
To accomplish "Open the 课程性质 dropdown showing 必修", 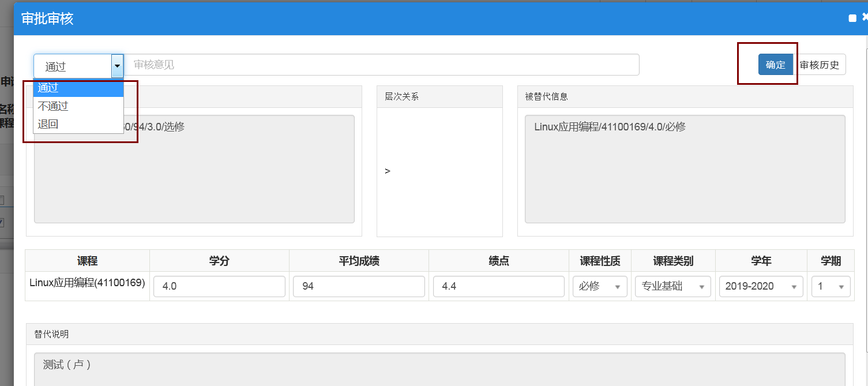I will pos(600,286).
